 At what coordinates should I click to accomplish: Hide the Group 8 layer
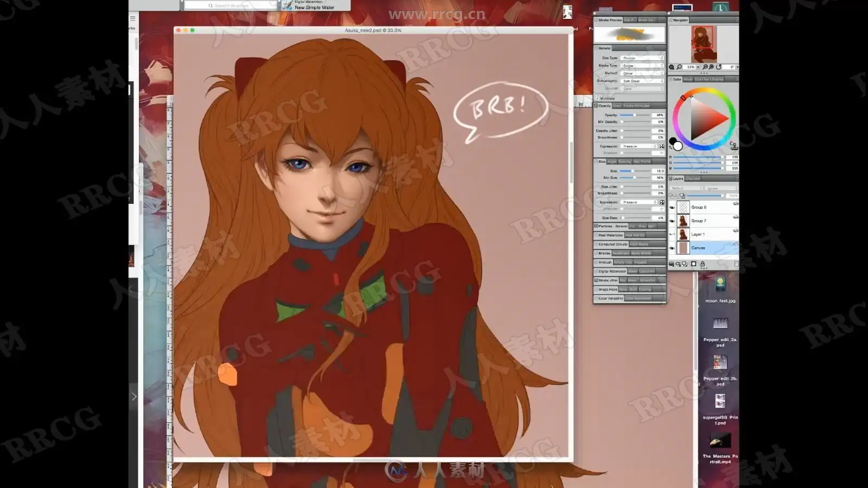point(672,207)
